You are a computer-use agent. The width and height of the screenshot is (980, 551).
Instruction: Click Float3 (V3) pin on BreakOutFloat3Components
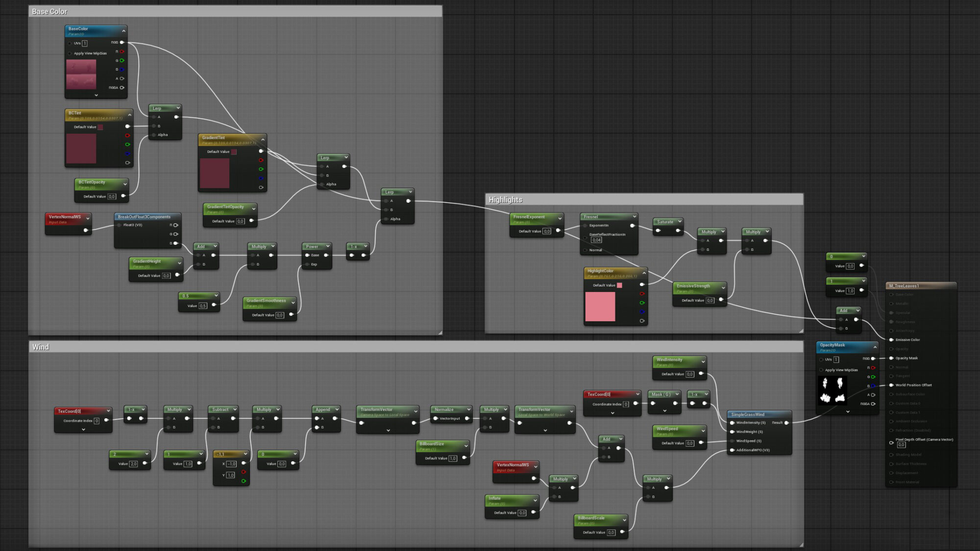[x=119, y=225]
